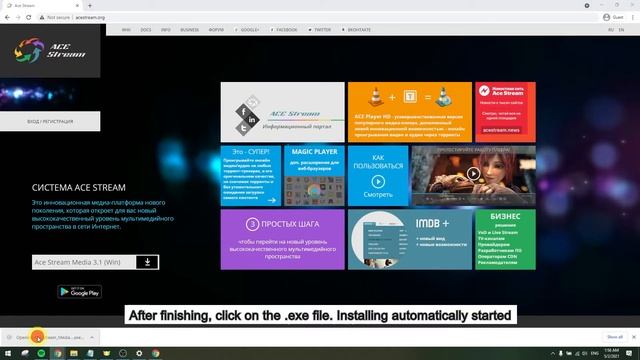Open the WIKI menu item
Viewport: 640px width, 360px height.
tap(126, 30)
